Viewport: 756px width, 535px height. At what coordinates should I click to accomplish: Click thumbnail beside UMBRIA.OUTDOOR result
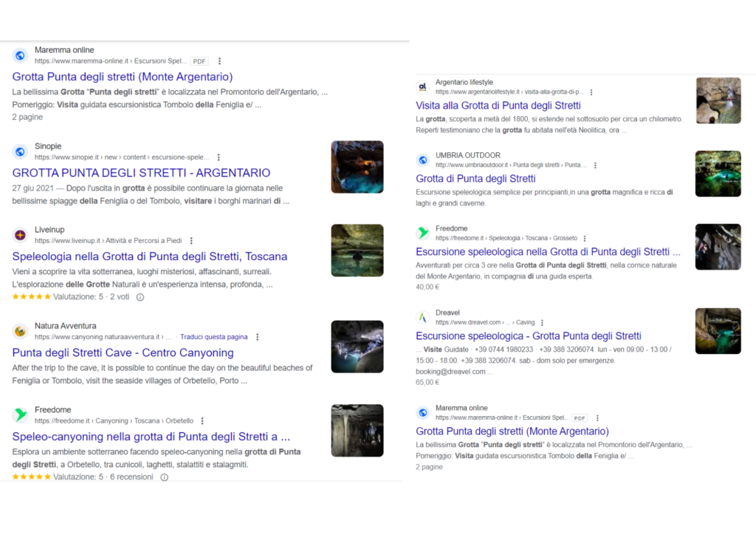[x=718, y=174]
